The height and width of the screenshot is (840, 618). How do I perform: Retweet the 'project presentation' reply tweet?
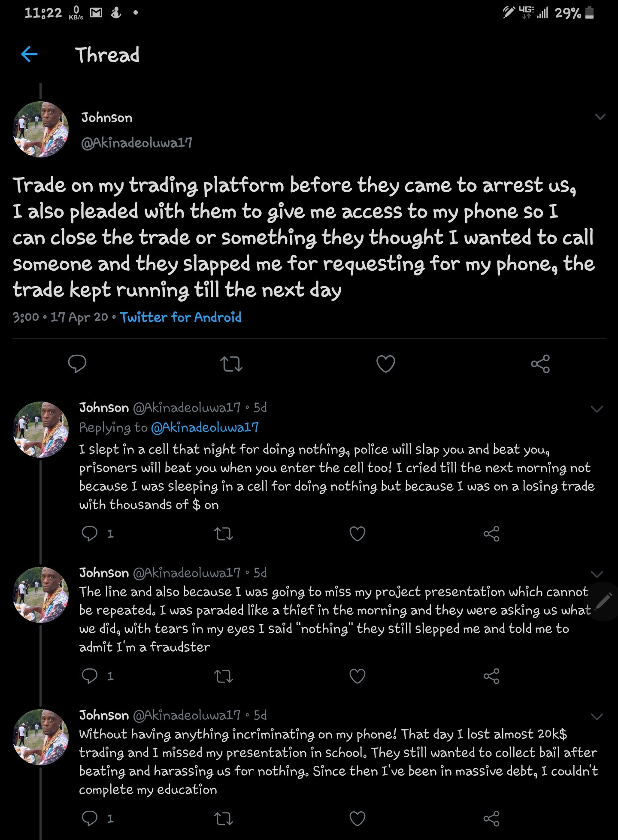click(x=224, y=676)
